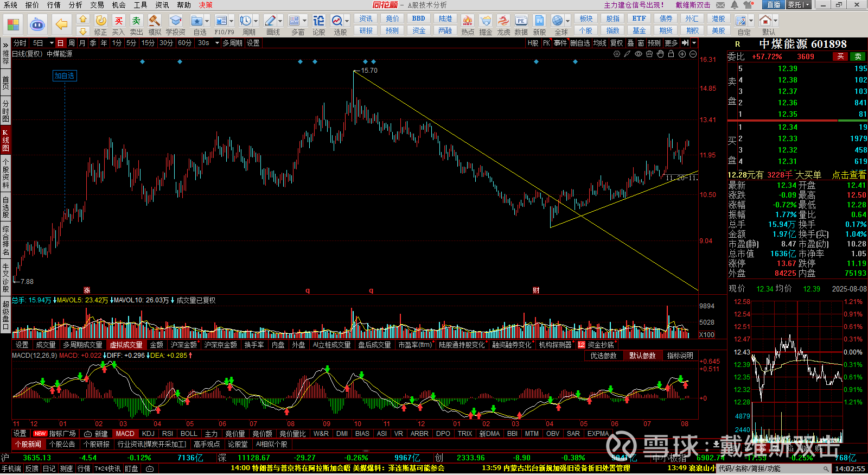The height and width of the screenshot is (475, 868).
Task: Click the yellow back arrow icon
Action: pyautogui.click(x=62, y=24)
